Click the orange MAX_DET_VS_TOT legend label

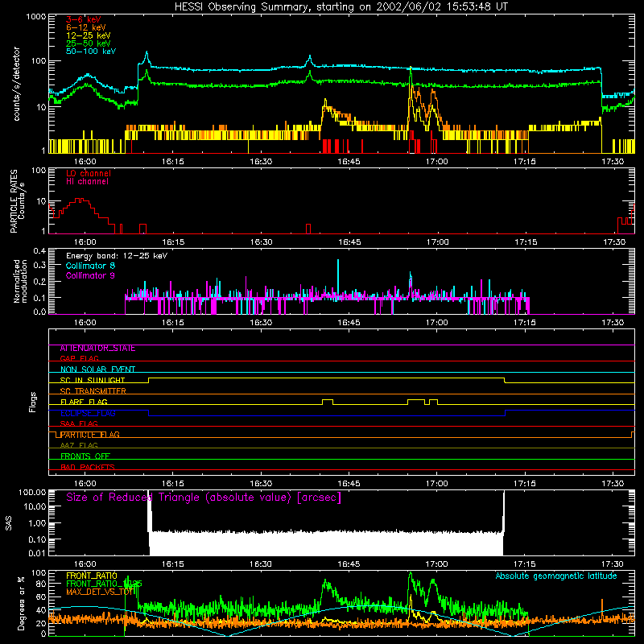pos(101,592)
